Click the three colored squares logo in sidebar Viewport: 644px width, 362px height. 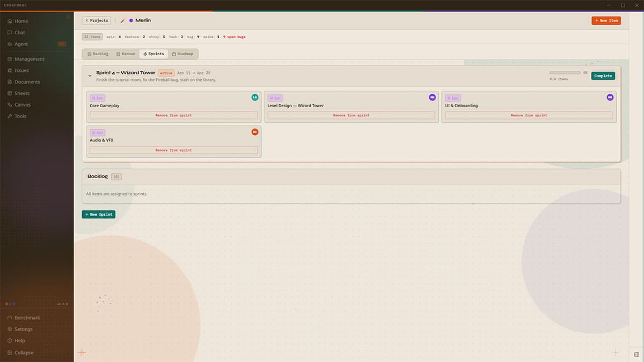(10, 304)
